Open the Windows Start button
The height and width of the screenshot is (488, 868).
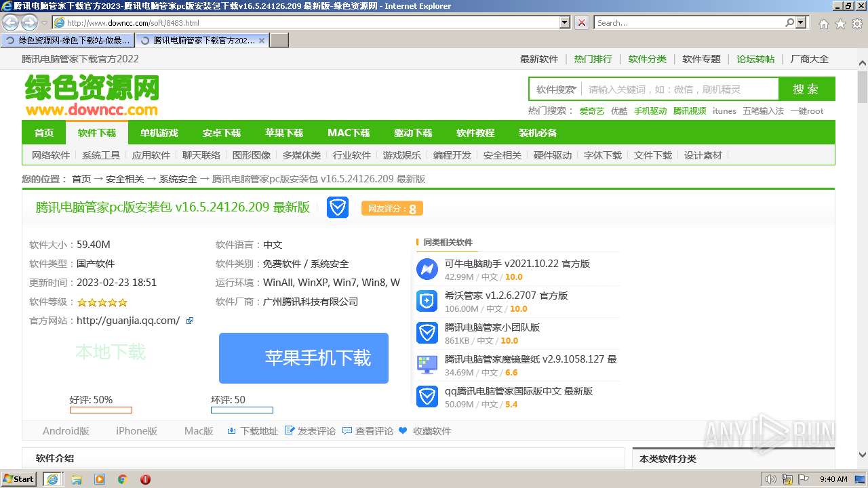tap(19, 479)
